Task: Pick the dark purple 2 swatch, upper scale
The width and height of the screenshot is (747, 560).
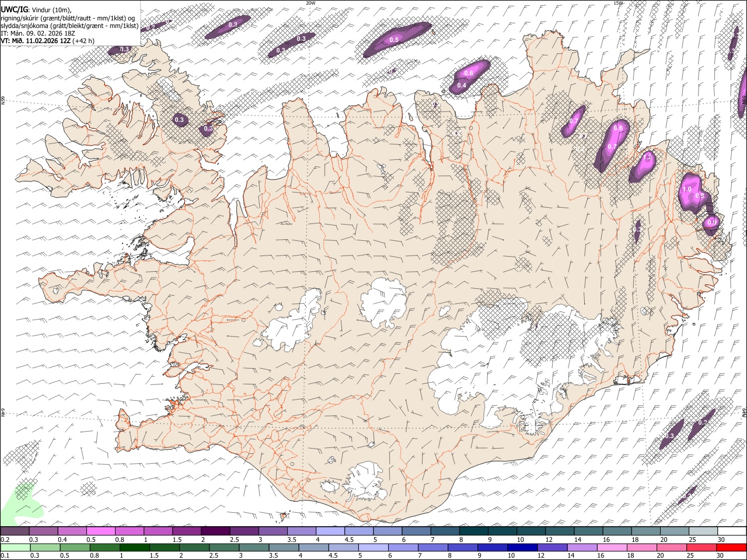Action: (x=215, y=531)
